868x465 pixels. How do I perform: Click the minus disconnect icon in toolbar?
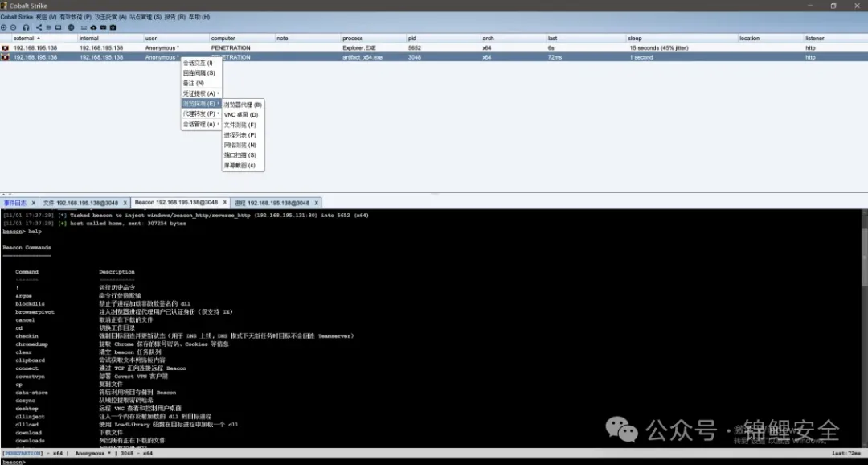13,27
